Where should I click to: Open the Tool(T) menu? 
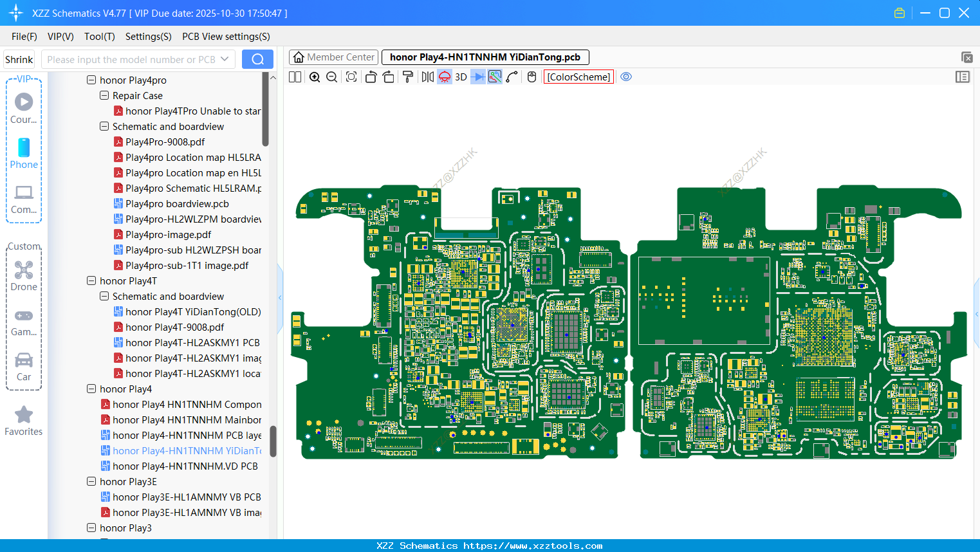[x=100, y=37]
